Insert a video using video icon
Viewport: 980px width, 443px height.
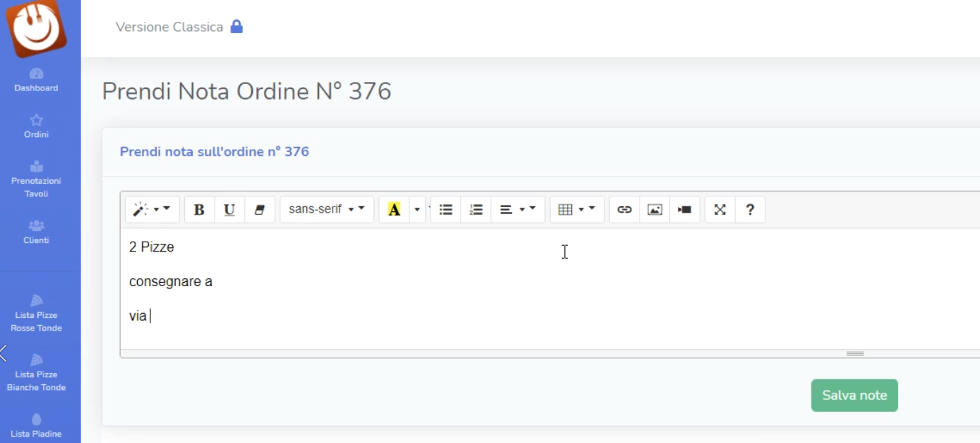(684, 210)
